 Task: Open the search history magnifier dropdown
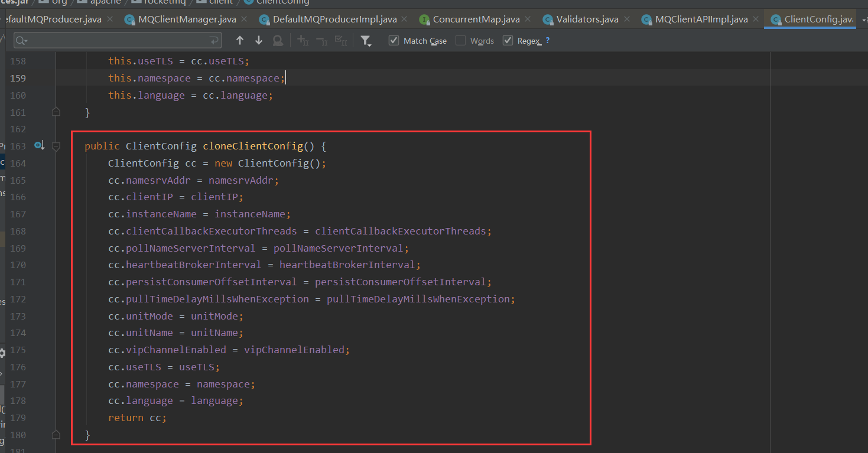click(21, 40)
